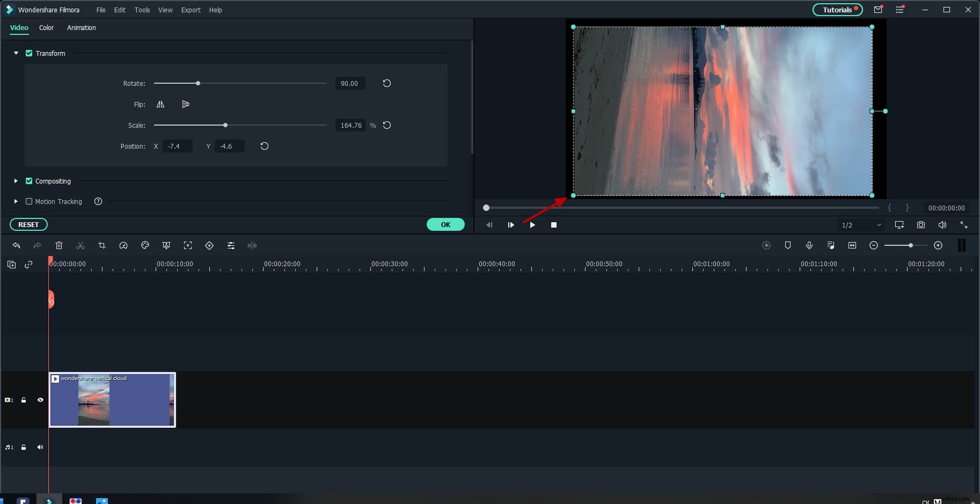The image size is (980, 504).
Task: Collapse the Transform section
Action: tap(16, 53)
